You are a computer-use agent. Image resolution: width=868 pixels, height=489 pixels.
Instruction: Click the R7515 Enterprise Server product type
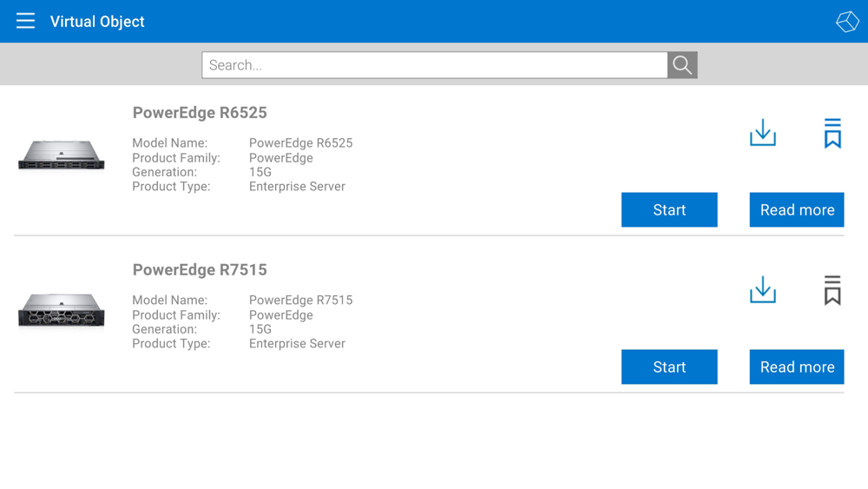297,344
